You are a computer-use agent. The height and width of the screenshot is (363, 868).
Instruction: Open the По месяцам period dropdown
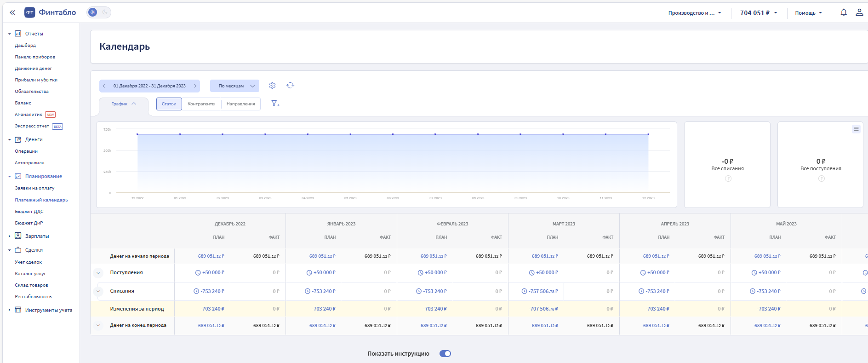[x=234, y=86]
